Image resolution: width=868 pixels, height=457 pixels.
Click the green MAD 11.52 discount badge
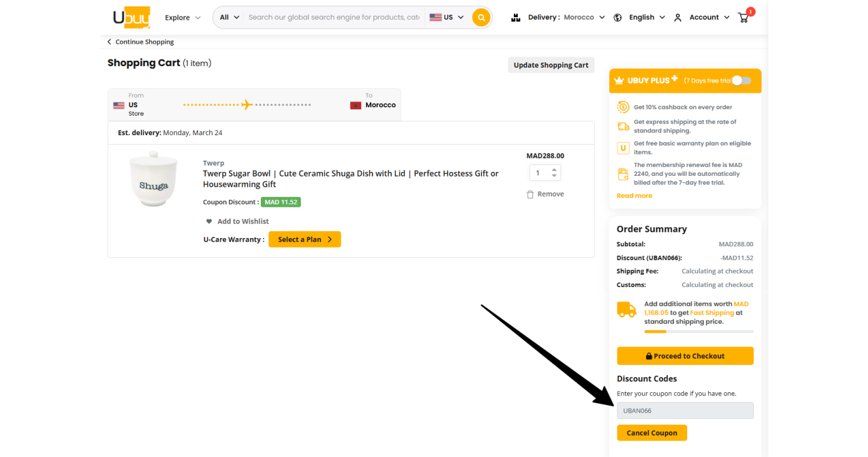click(280, 202)
